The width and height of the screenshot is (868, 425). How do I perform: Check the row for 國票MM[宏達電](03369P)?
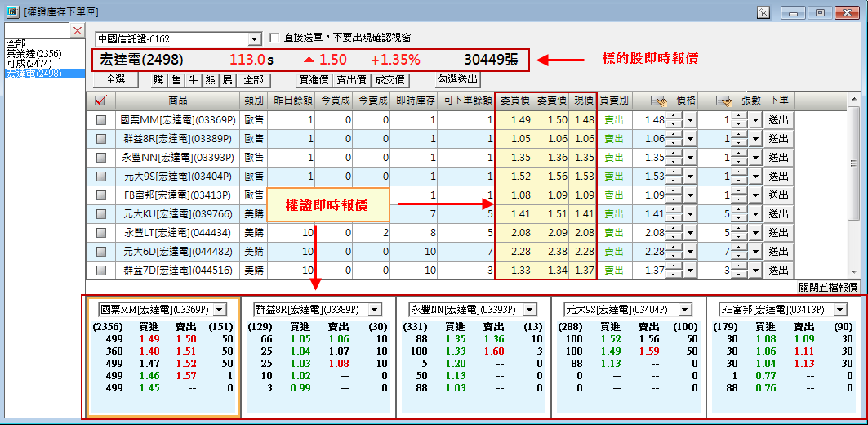(101, 120)
